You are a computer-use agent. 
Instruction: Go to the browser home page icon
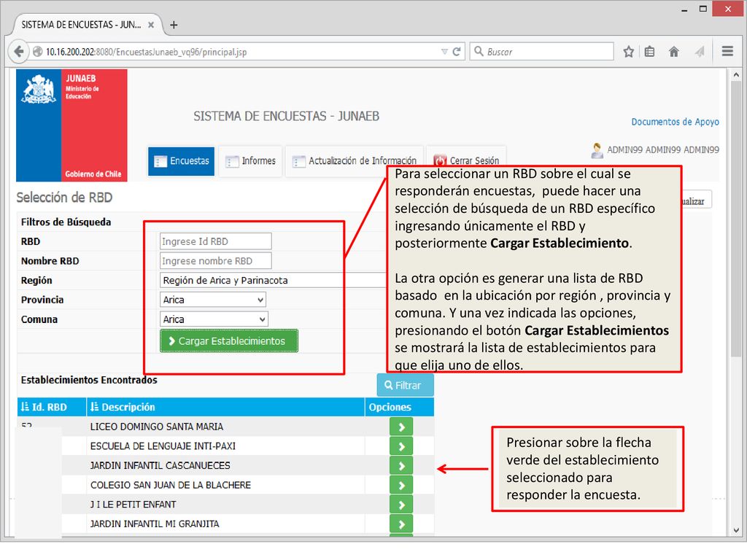673,52
